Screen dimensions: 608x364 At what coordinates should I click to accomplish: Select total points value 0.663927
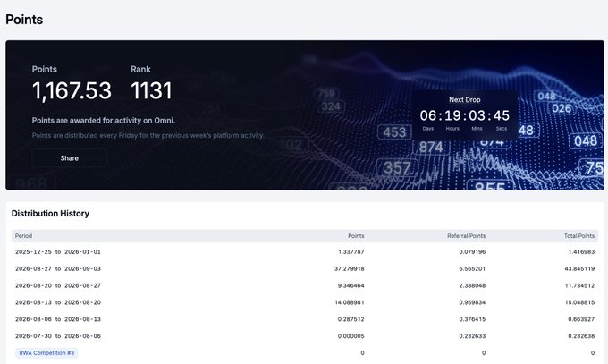point(581,319)
